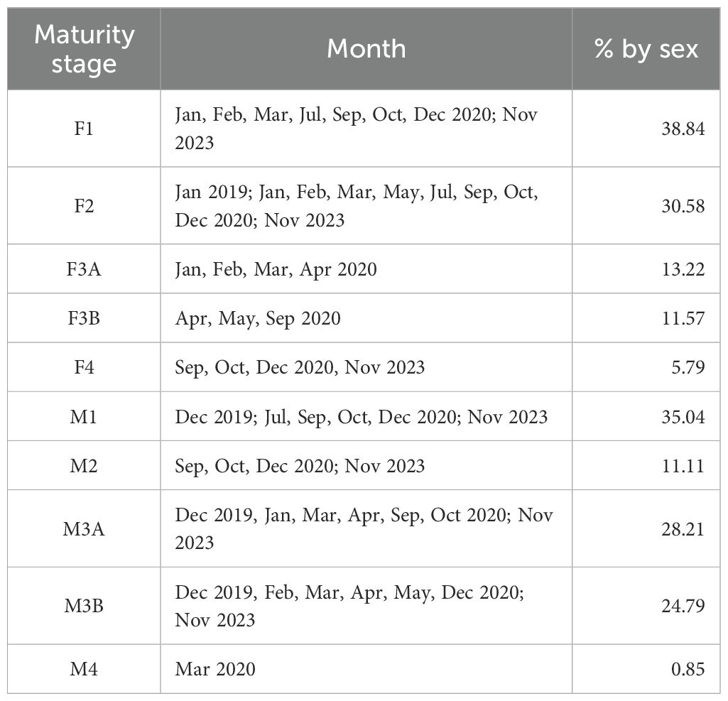Click the F3B stage cell

coord(84,318)
